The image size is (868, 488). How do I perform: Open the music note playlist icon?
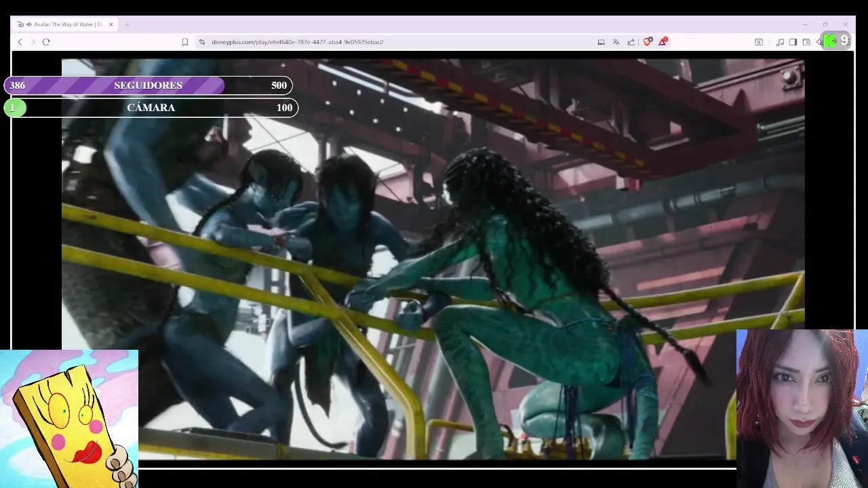pyautogui.click(x=780, y=42)
